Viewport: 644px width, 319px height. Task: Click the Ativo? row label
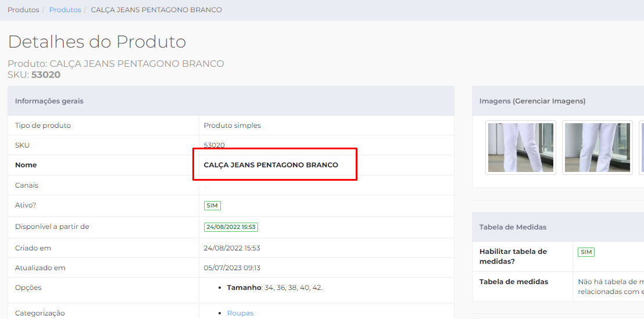(x=26, y=205)
